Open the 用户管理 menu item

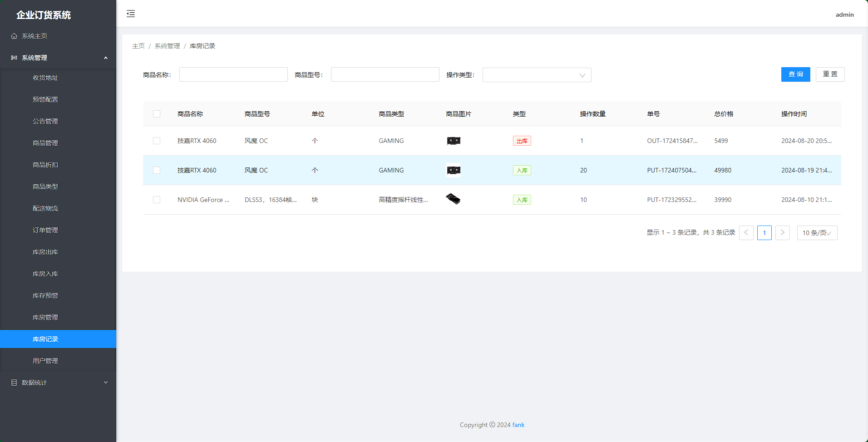(58, 361)
